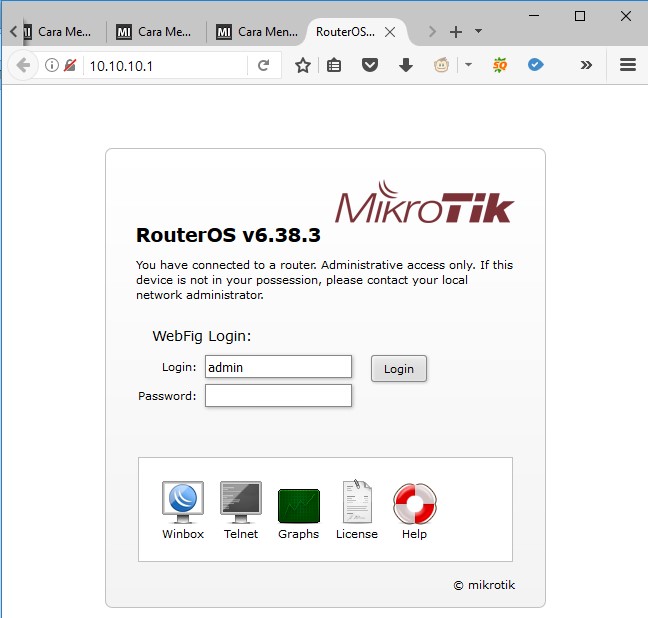Click the MikroTik logo
Image resolution: width=648 pixels, height=618 pixels.
[x=424, y=202]
